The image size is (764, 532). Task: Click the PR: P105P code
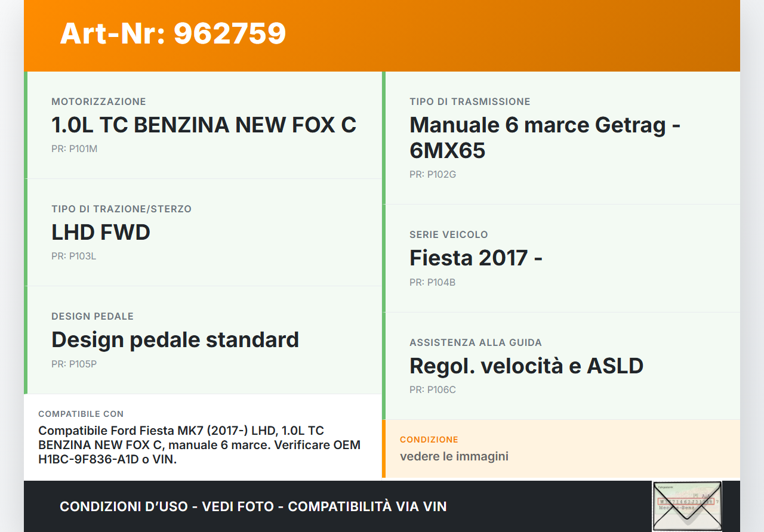[73, 363]
